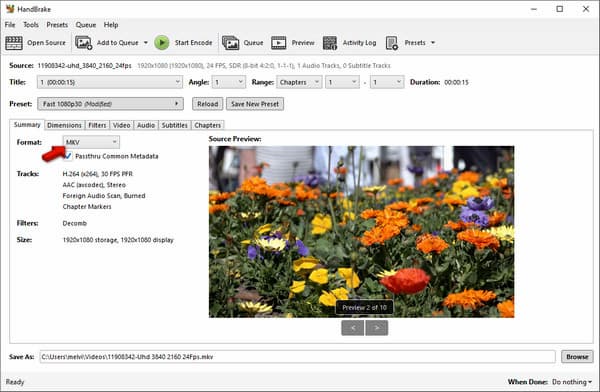Click the Open Source label

[x=46, y=43]
